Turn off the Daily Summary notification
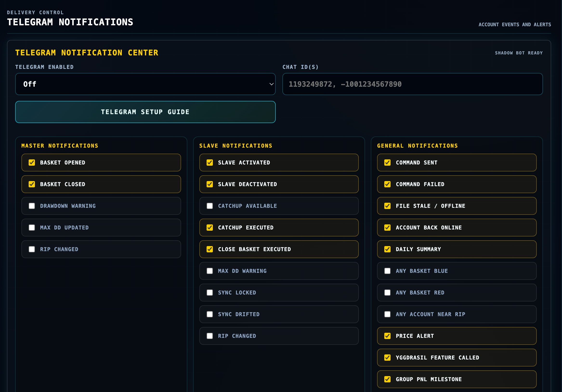The image size is (562, 392). 387,249
